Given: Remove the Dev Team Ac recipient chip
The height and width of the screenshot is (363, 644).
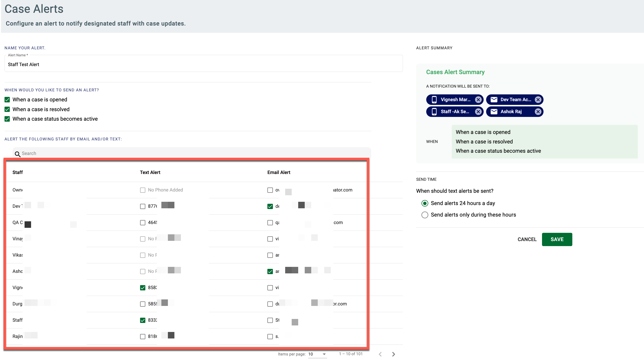Looking at the screenshot, I should [538, 99].
